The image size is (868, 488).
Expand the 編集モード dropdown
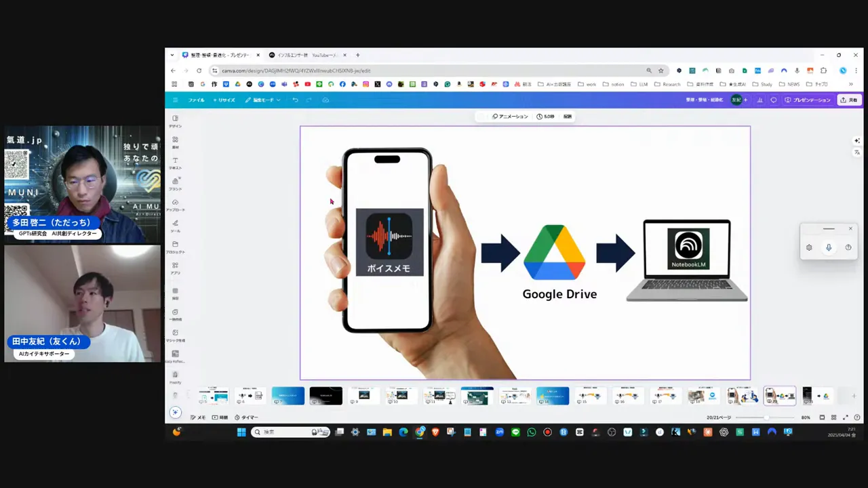263,100
